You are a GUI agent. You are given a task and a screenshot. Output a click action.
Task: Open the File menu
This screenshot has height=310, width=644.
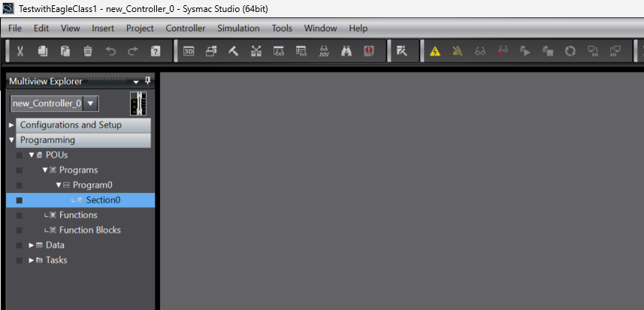pyautogui.click(x=15, y=29)
